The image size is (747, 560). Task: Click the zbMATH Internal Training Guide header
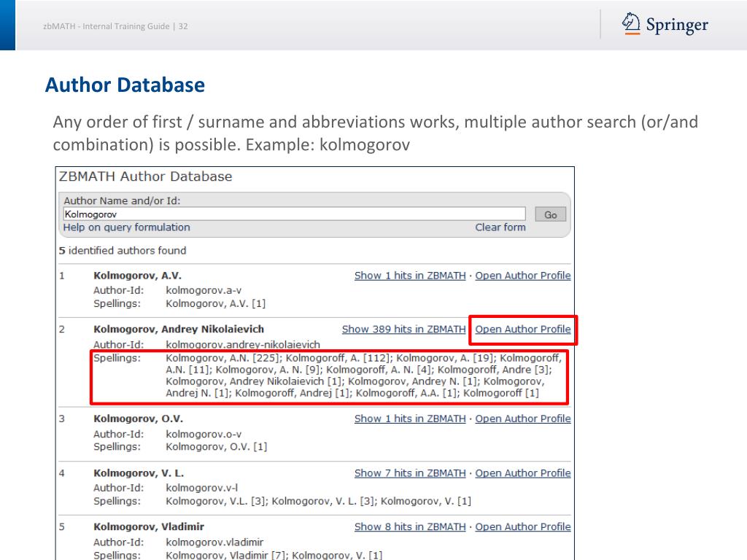(x=115, y=26)
